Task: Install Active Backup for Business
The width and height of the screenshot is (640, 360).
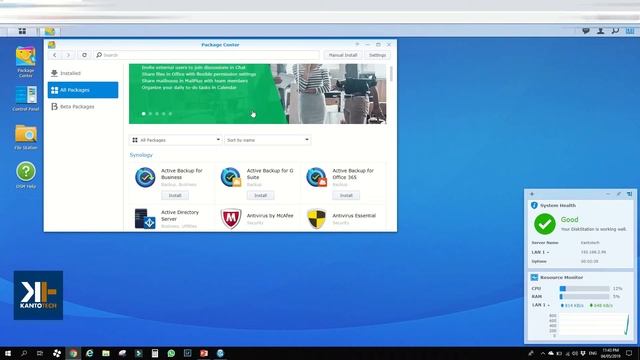Action: pyautogui.click(x=175, y=196)
